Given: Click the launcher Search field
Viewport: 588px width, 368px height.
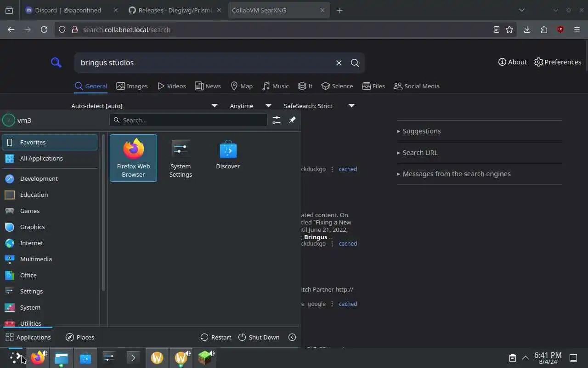Looking at the screenshot, I should click(x=188, y=120).
